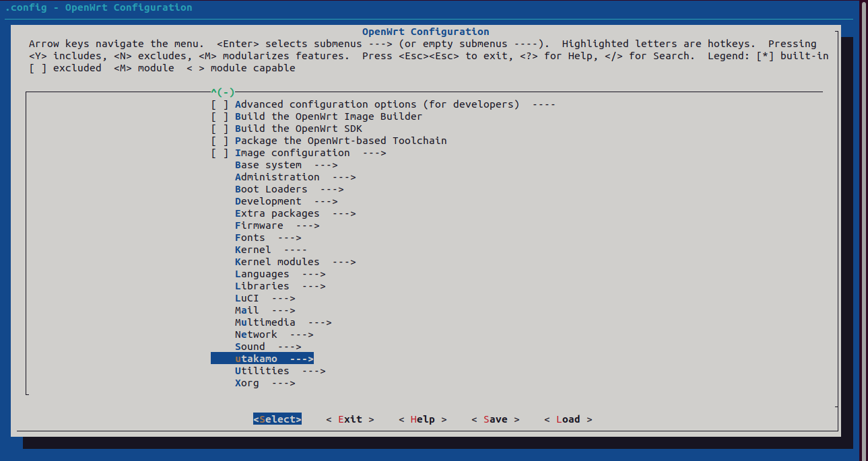Open the Fonts submenu
This screenshot has height=461, width=868.
(268, 238)
